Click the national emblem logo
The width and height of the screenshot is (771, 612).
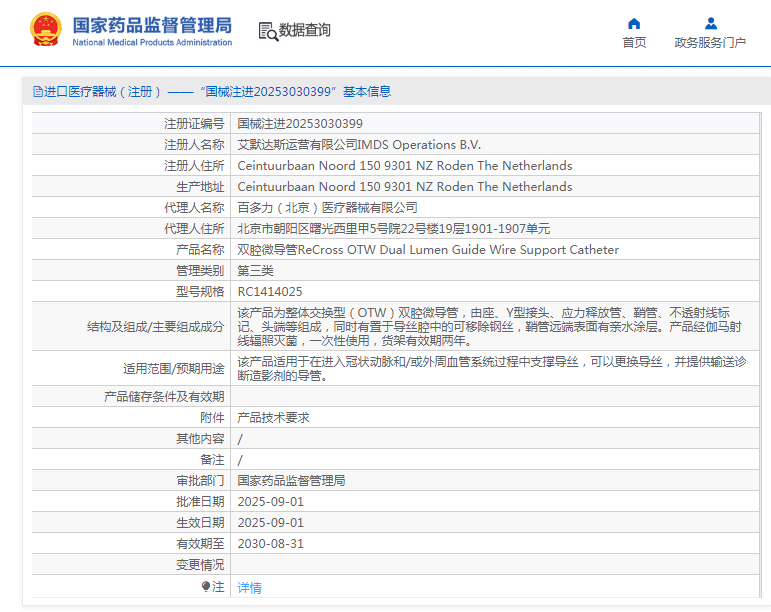coord(45,30)
